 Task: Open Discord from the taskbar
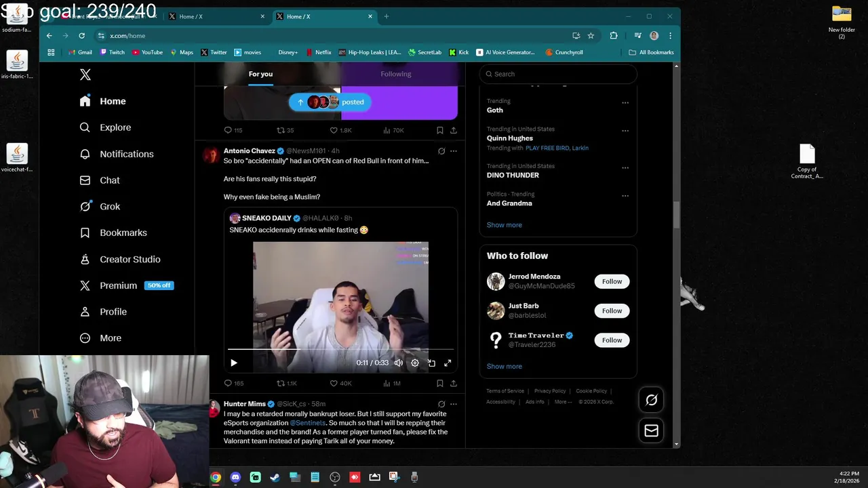(x=235, y=477)
